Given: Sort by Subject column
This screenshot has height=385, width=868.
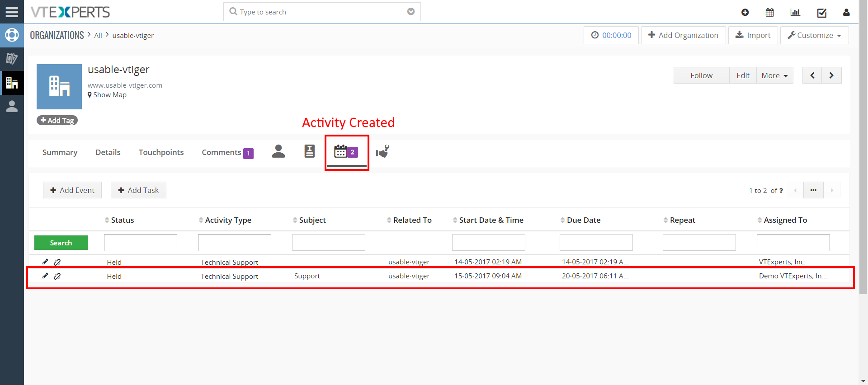Looking at the screenshot, I should 309,220.
